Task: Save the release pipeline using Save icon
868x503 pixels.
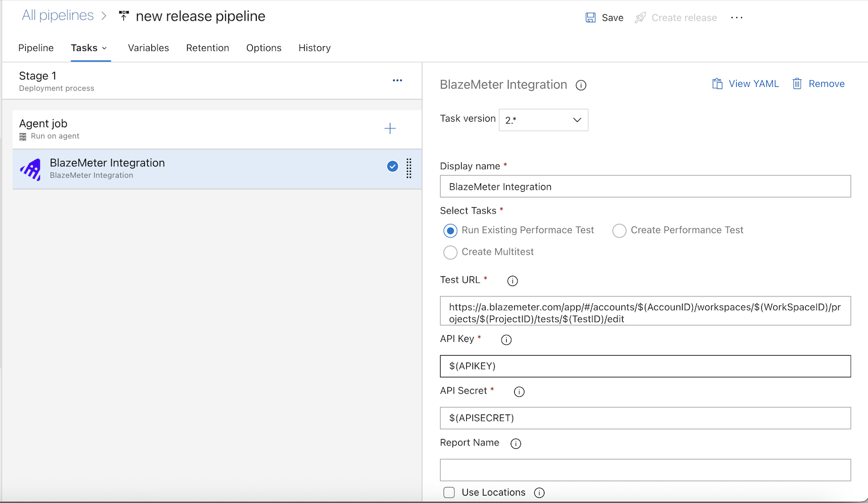Action: click(591, 17)
